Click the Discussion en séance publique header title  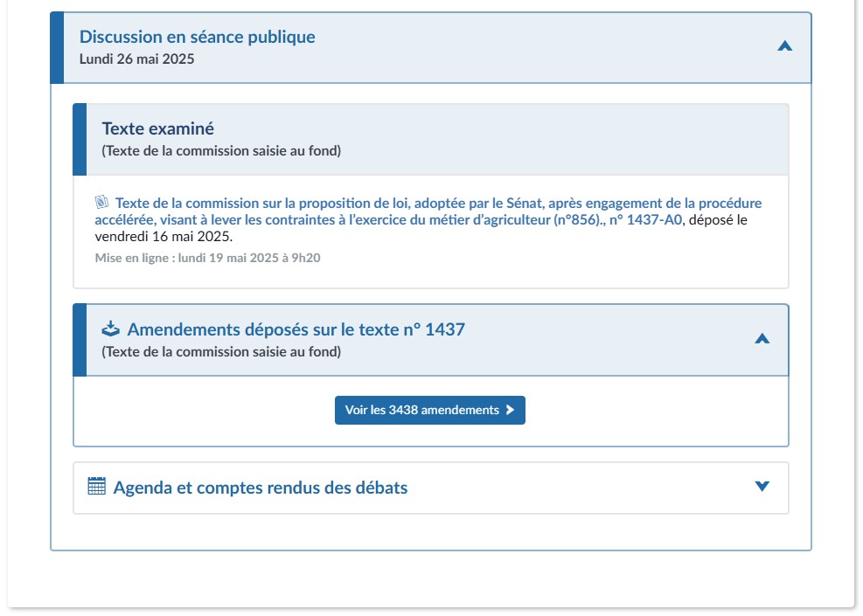point(196,37)
